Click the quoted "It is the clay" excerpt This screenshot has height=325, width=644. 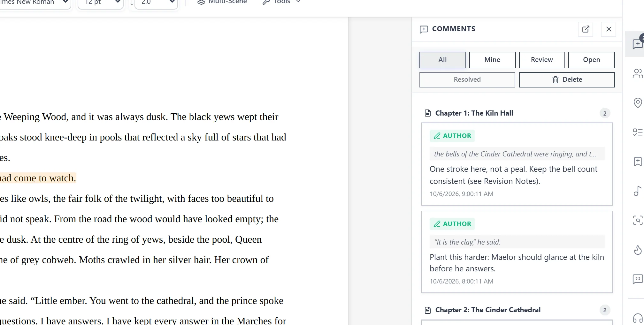pyautogui.click(x=517, y=242)
